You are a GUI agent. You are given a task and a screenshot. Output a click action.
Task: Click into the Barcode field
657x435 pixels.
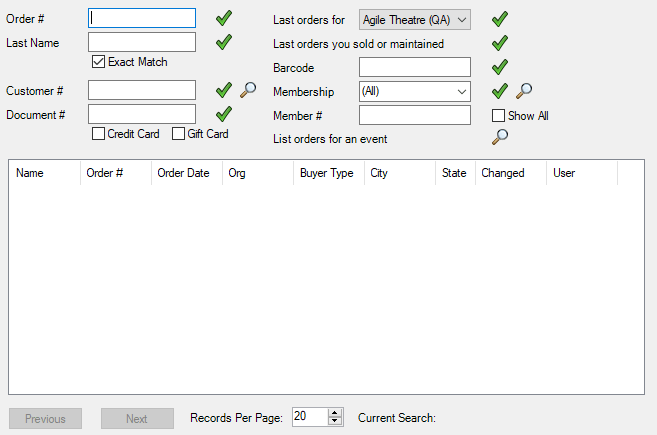tap(415, 67)
